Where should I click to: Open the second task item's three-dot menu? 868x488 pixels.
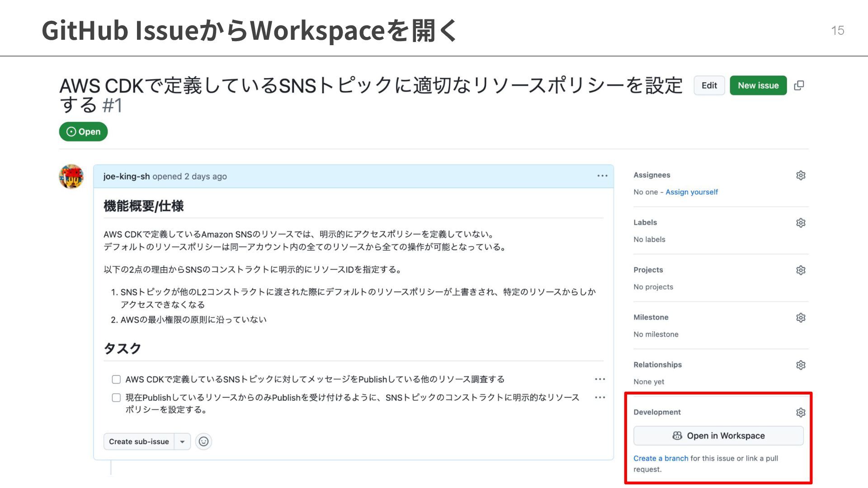(x=600, y=398)
